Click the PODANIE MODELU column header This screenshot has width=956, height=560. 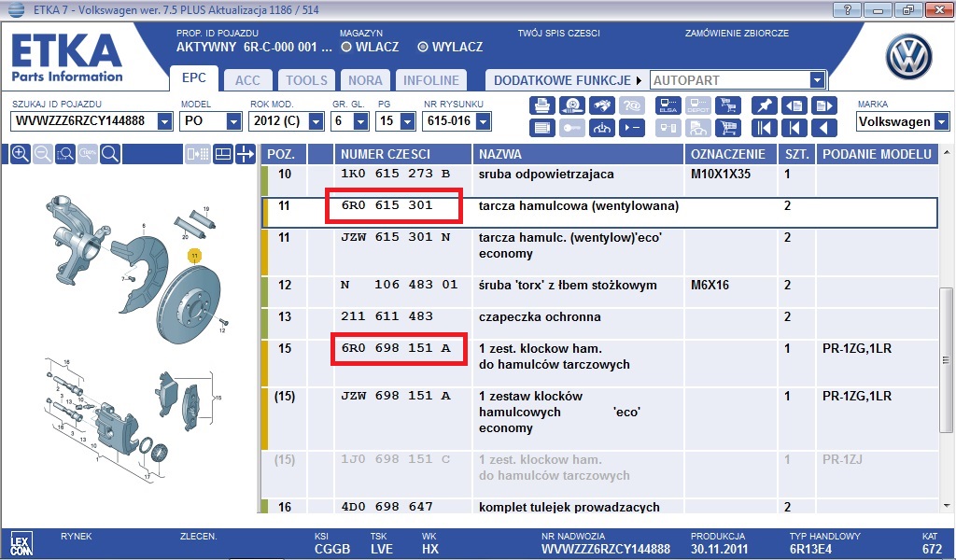pos(878,154)
